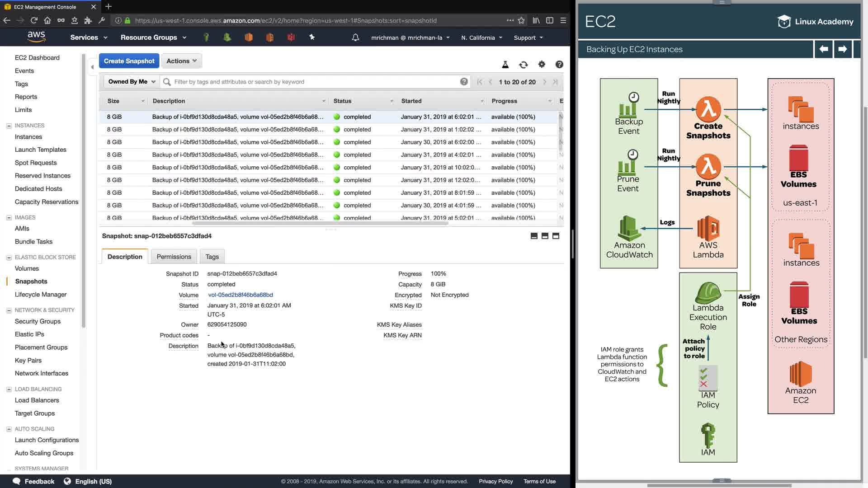Click the experiments flask icon
The width and height of the screenshot is (868, 488).
[505, 65]
